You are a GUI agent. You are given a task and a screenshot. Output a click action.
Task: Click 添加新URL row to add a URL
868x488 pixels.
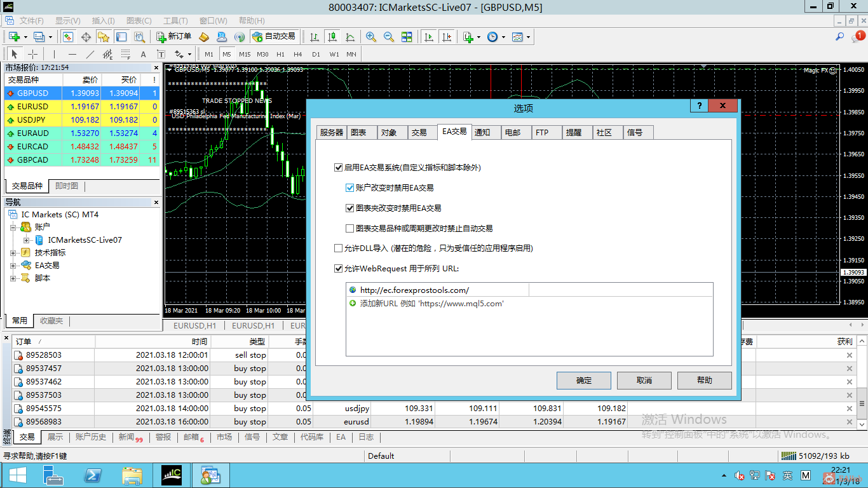click(529, 304)
